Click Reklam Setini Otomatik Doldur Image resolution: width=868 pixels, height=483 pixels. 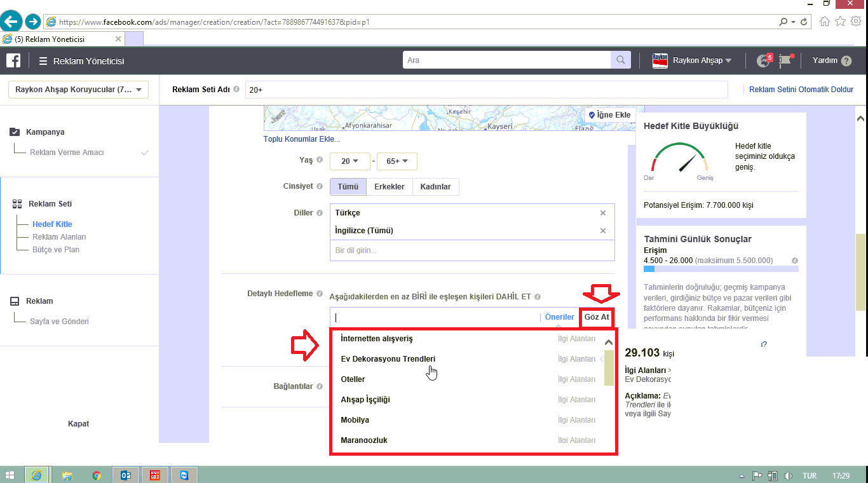(x=801, y=90)
